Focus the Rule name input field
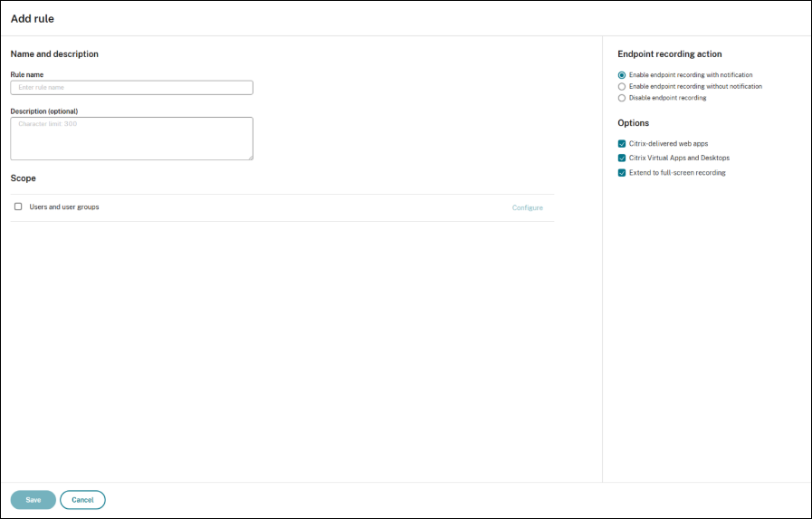The width and height of the screenshot is (812, 519). [x=131, y=88]
